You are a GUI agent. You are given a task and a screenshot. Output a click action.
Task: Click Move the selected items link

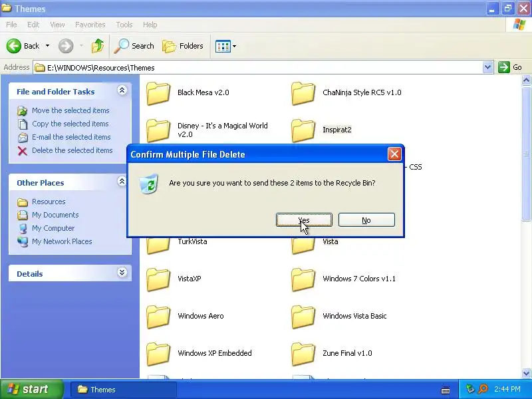[70, 110]
